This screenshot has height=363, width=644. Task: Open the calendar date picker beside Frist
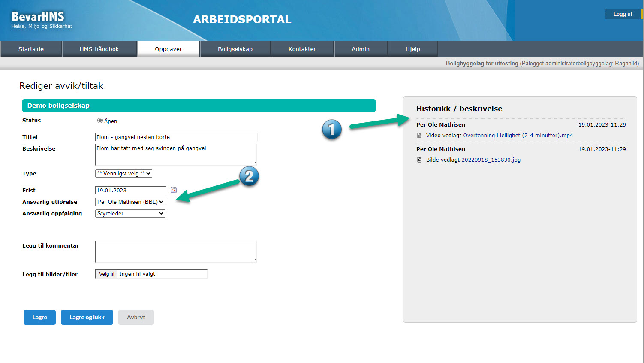174,190
